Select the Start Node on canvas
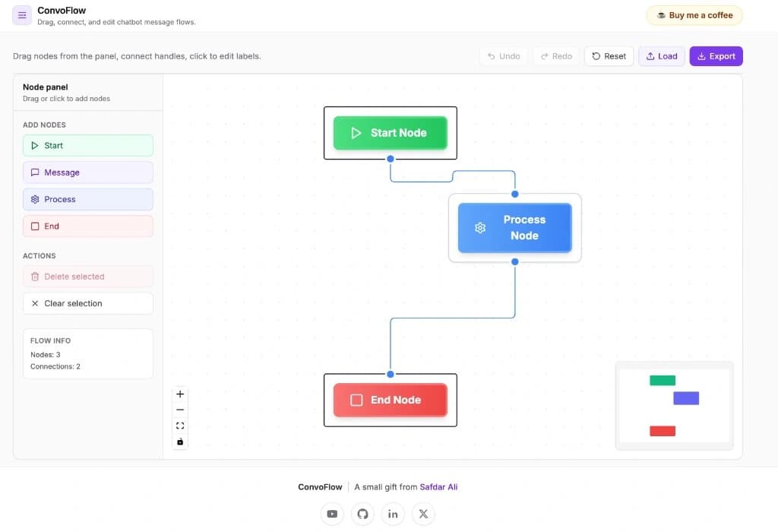The image size is (778, 532). point(390,133)
